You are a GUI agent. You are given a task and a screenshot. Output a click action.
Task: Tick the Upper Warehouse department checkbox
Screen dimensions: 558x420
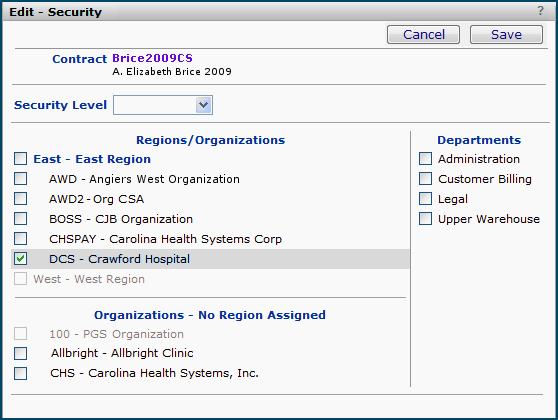coord(425,219)
